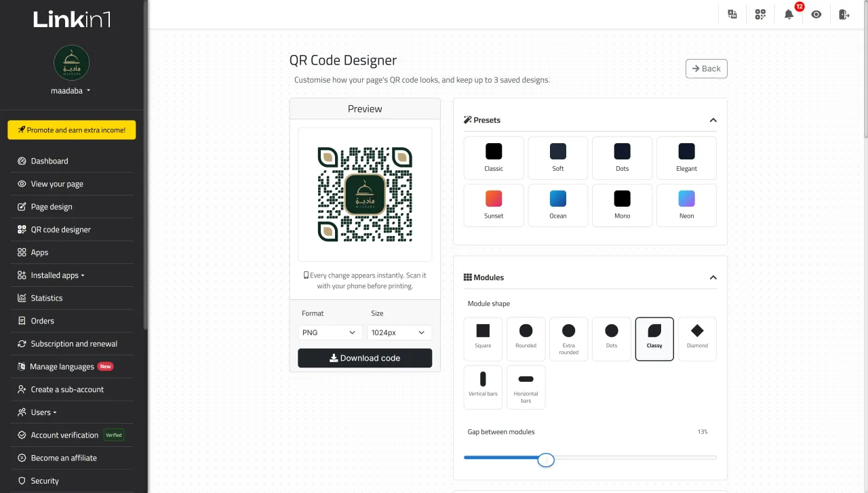Select the Dots module shape

pos(612,339)
